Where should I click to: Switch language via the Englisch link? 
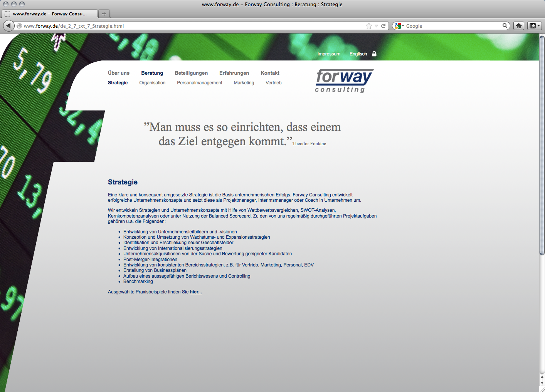click(358, 54)
